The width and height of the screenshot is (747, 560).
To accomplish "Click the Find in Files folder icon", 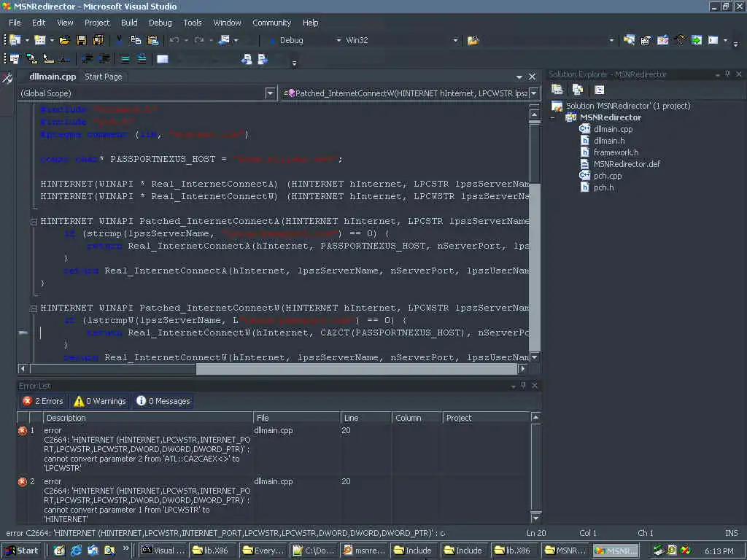I will 473,41.
